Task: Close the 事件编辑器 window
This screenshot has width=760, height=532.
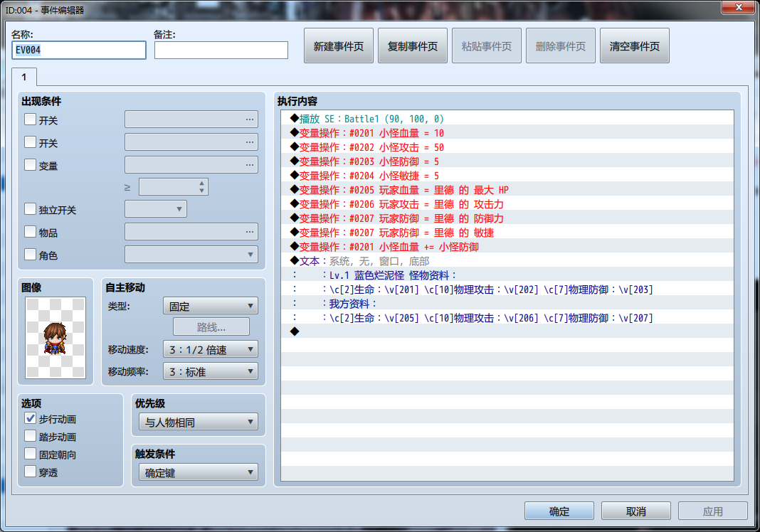Action: pos(738,7)
